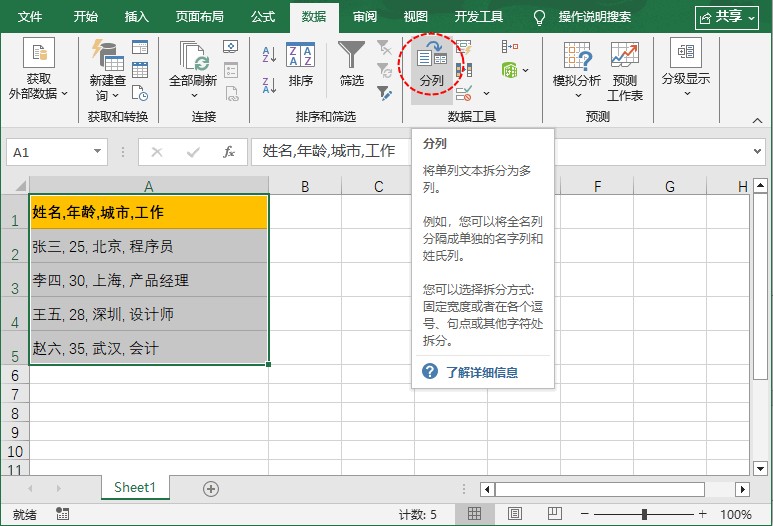Switch to Page Break Preview icon
773x526 pixels.
pos(555,514)
